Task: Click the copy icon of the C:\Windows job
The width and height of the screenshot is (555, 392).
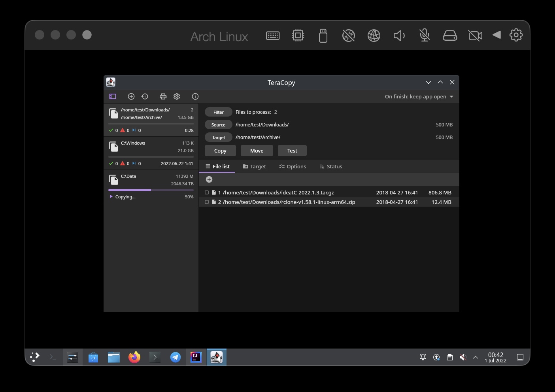Action: pos(113,147)
